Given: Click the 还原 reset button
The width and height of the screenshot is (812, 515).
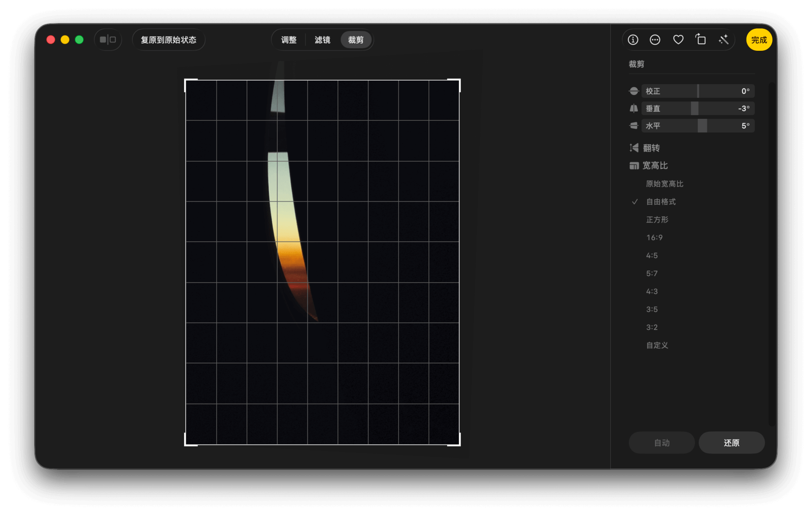Looking at the screenshot, I should pyautogui.click(x=731, y=443).
